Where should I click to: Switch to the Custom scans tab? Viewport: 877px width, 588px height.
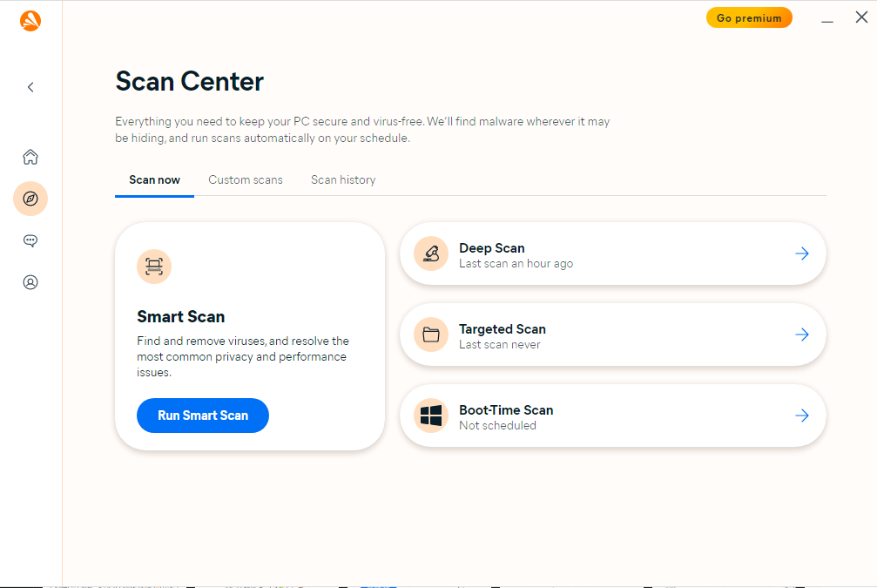[x=246, y=179]
